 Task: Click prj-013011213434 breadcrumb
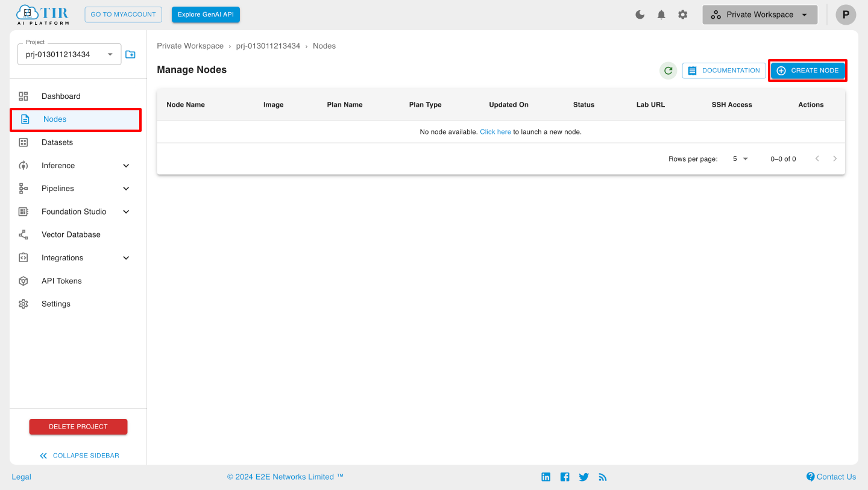pos(268,46)
